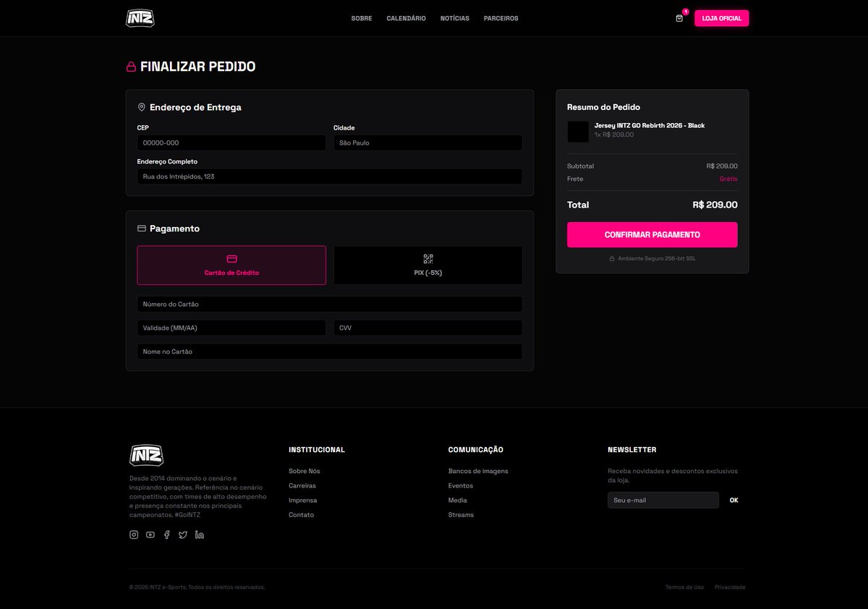
Task: Click the 1x R$ 209.00 quantity line
Action: tap(614, 135)
